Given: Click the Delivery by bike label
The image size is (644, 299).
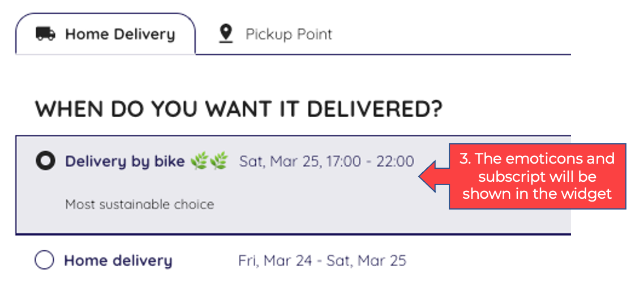Looking at the screenshot, I should [125, 162].
